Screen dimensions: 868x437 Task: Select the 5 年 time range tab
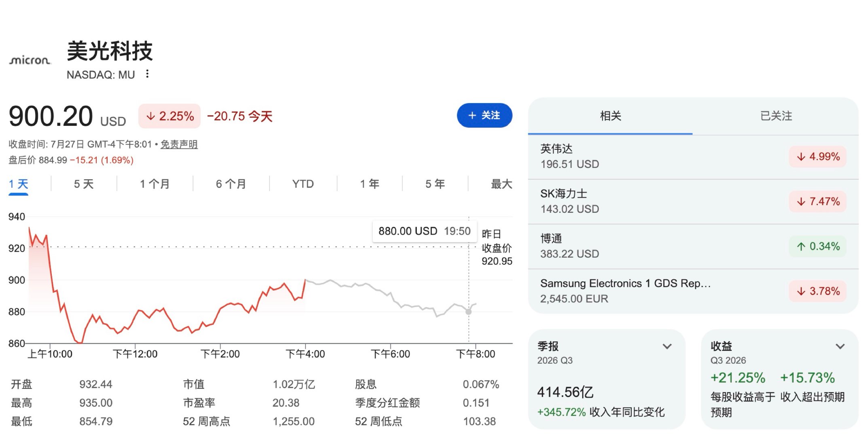pyautogui.click(x=435, y=184)
